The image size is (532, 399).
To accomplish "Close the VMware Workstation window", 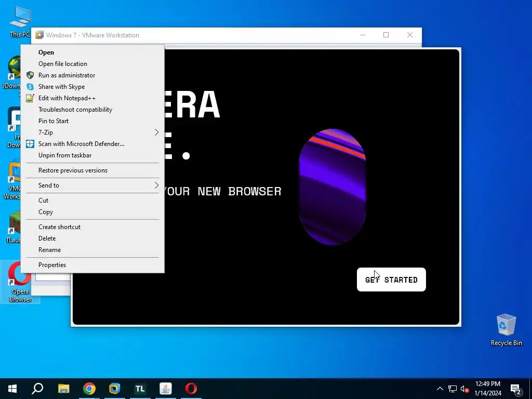I will (x=410, y=35).
